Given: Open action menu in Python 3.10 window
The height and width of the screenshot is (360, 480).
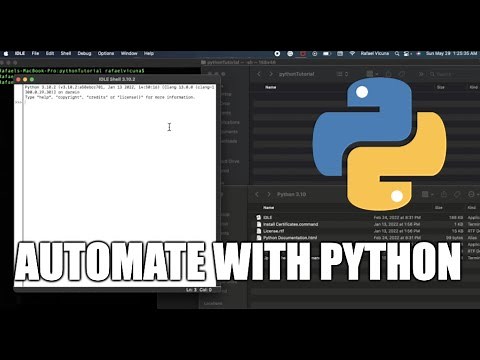Looking at the screenshot, I should [x=473, y=194].
